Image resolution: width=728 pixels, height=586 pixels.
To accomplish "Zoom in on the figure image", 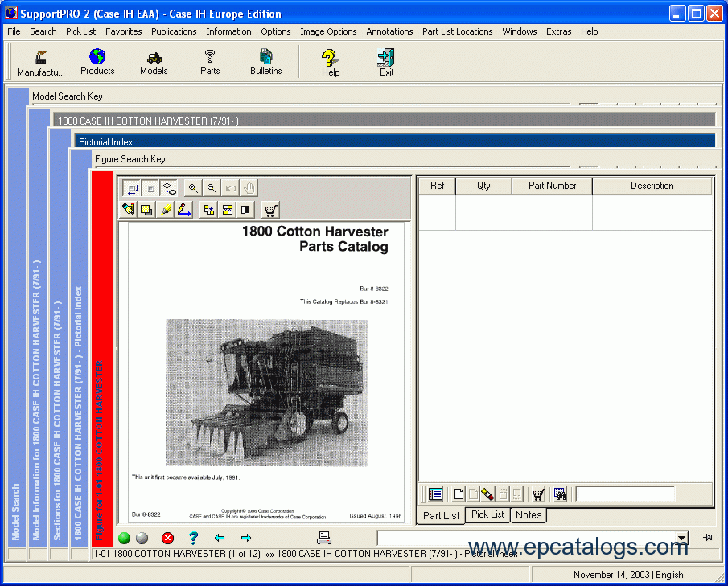I will pos(193,188).
